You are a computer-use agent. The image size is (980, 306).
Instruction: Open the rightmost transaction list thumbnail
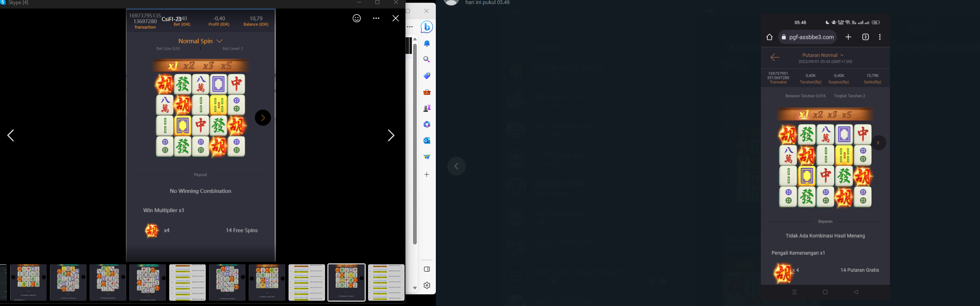386,282
